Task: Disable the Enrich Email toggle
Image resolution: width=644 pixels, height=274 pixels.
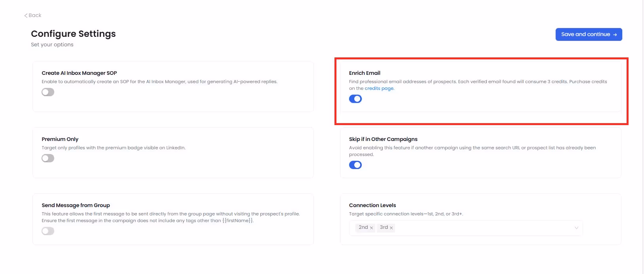Action: click(x=355, y=99)
